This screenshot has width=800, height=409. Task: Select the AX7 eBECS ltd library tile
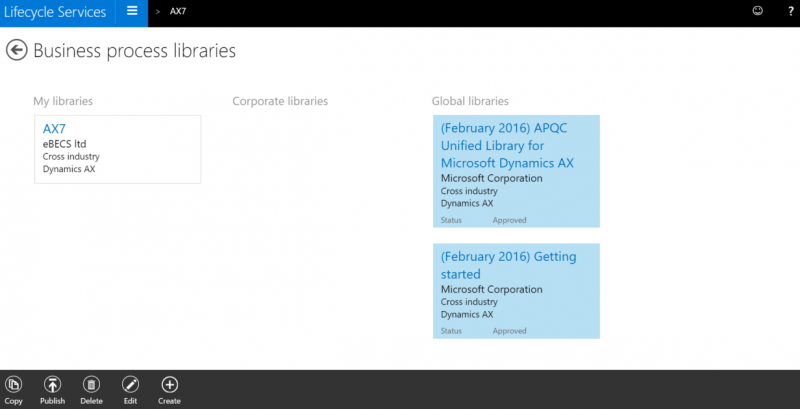coord(118,149)
